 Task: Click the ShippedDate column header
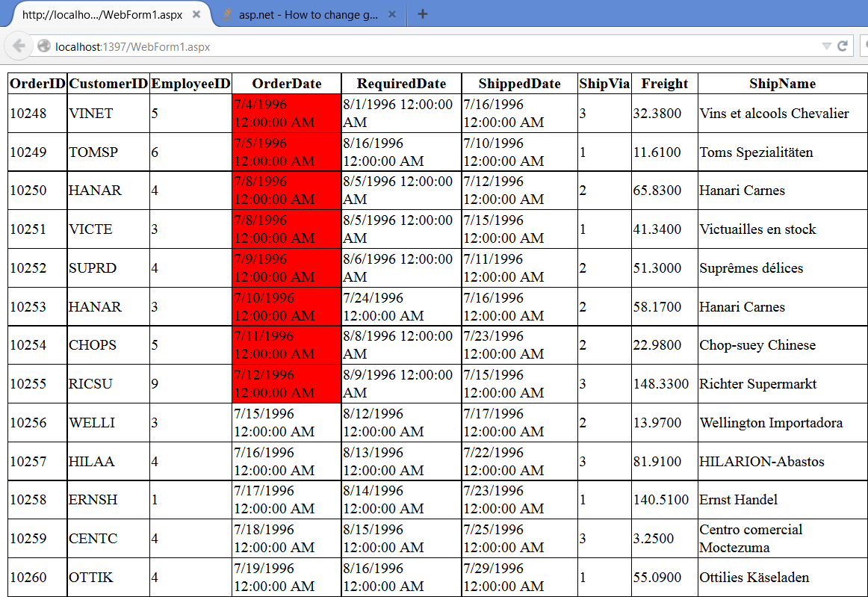click(520, 84)
